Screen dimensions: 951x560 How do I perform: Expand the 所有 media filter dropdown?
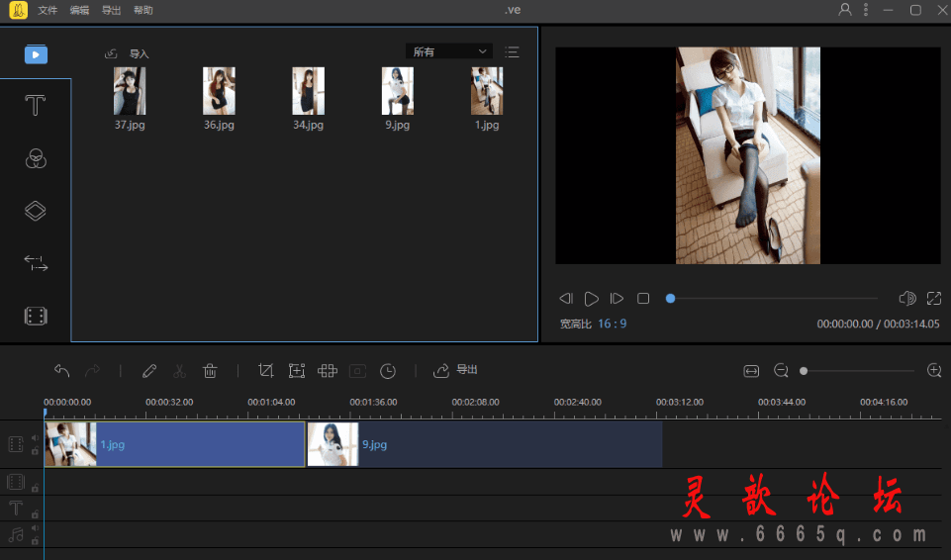coord(449,51)
